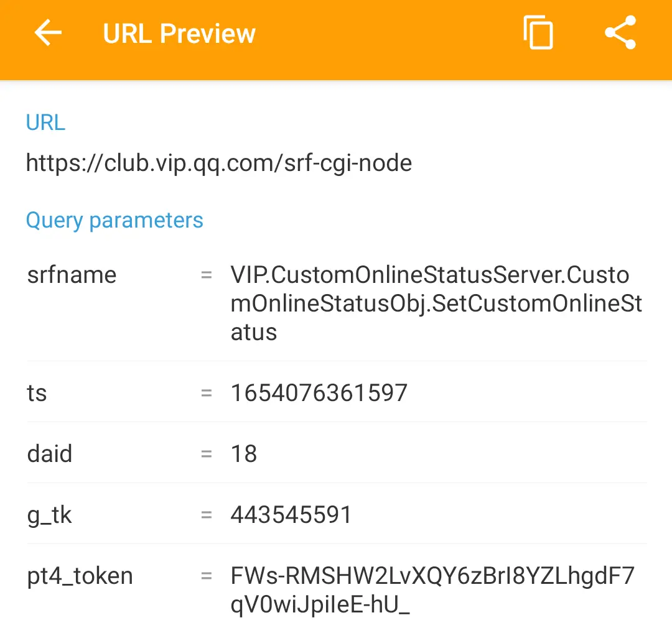Select the pt4_token parameter name
The height and width of the screenshot is (628, 672).
[x=80, y=576]
